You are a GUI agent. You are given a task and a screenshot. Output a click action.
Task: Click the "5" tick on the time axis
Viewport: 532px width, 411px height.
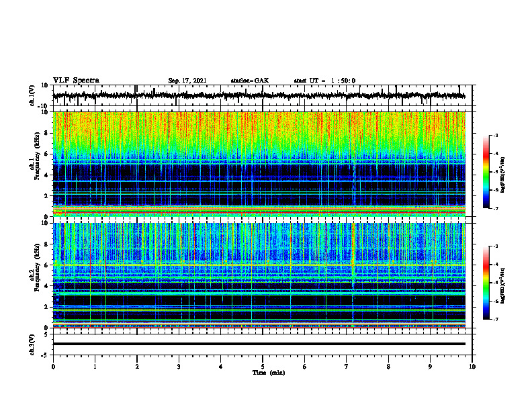263,367
